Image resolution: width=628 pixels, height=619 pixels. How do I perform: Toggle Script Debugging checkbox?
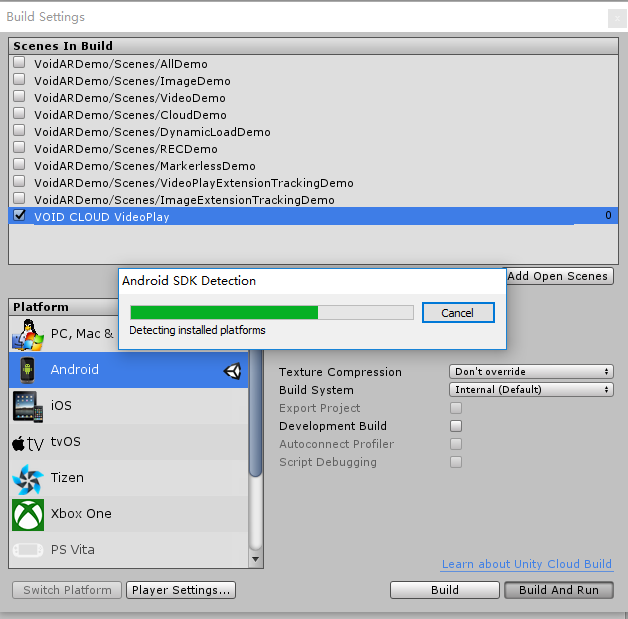[x=456, y=462]
